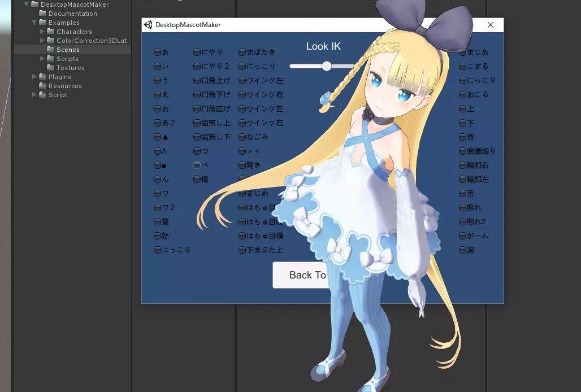The image size is (581, 392).
Task: Select the Examples folder name
Action: coord(64,23)
